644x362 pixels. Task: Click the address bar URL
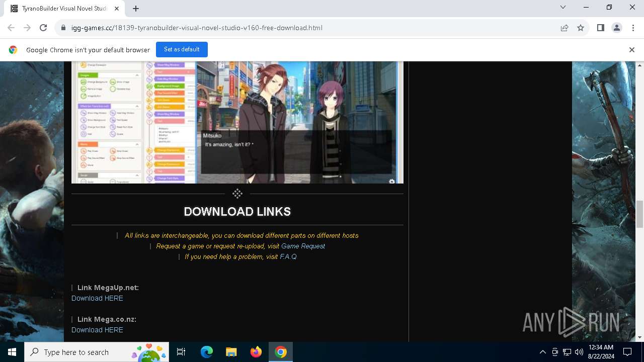pos(197,28)
